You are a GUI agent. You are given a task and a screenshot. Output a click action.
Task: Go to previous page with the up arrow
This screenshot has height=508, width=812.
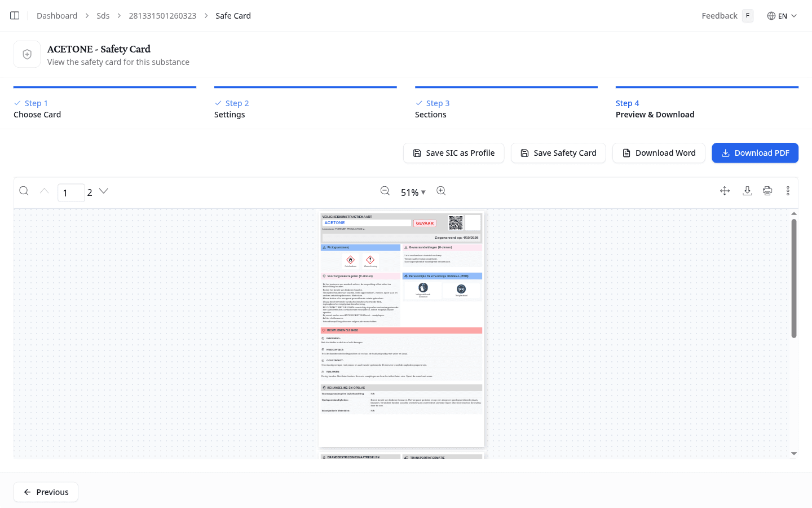[x=44, y=191]
